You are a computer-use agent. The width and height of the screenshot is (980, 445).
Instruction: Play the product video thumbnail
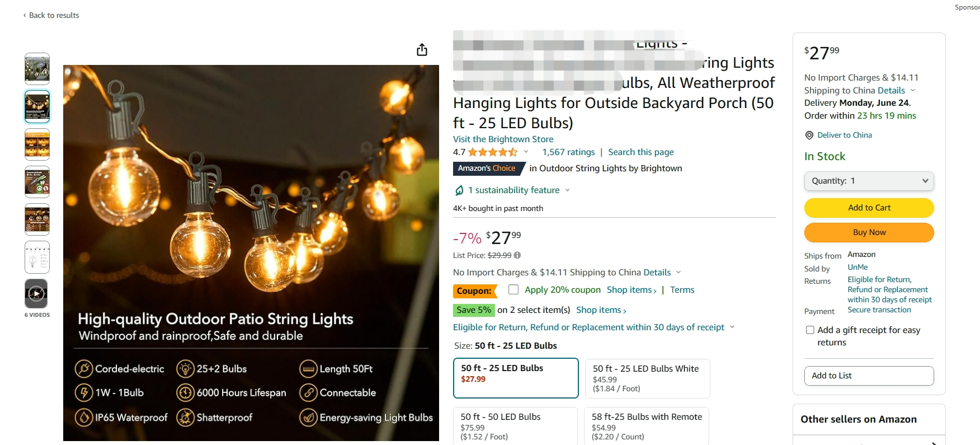37,293
